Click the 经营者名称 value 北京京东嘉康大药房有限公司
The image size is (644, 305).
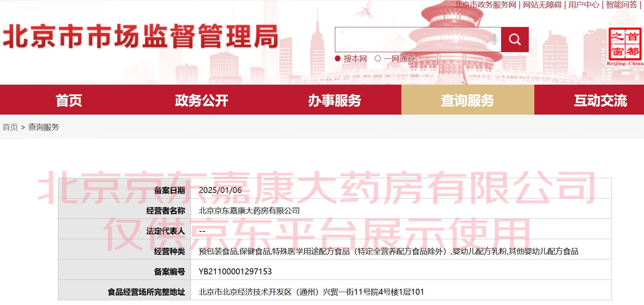tap(249, 210)
